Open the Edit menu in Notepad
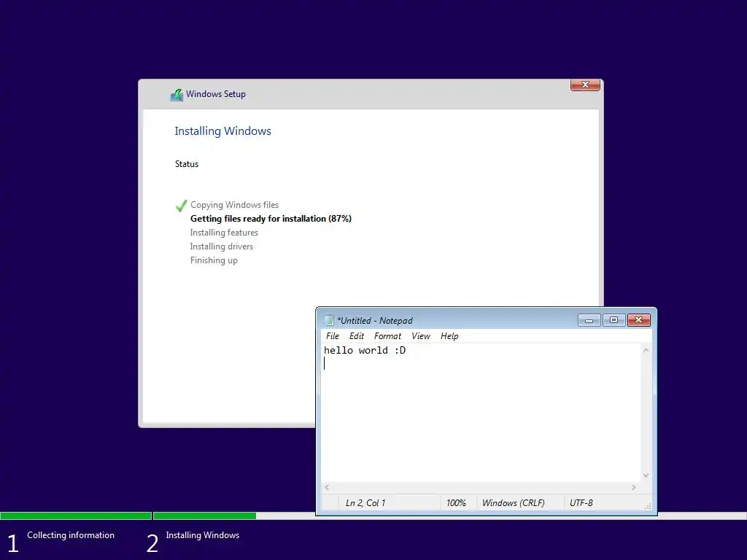Viewport: 747px width, 560px height. [356, 336]
